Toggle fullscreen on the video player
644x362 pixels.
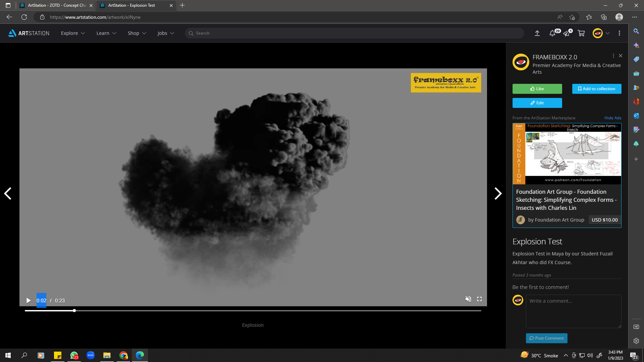479,299
